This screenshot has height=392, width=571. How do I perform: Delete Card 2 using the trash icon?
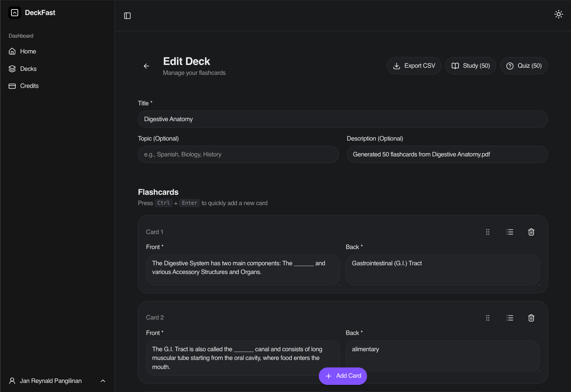tap(531, 318)
